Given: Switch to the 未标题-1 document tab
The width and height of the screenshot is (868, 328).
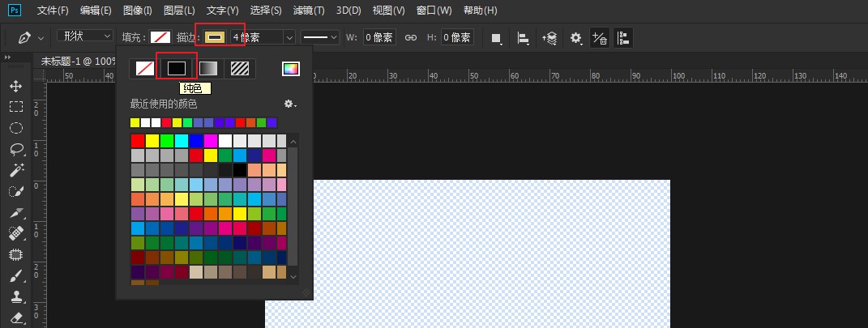Looking at the screenshot, I should 76,61.
